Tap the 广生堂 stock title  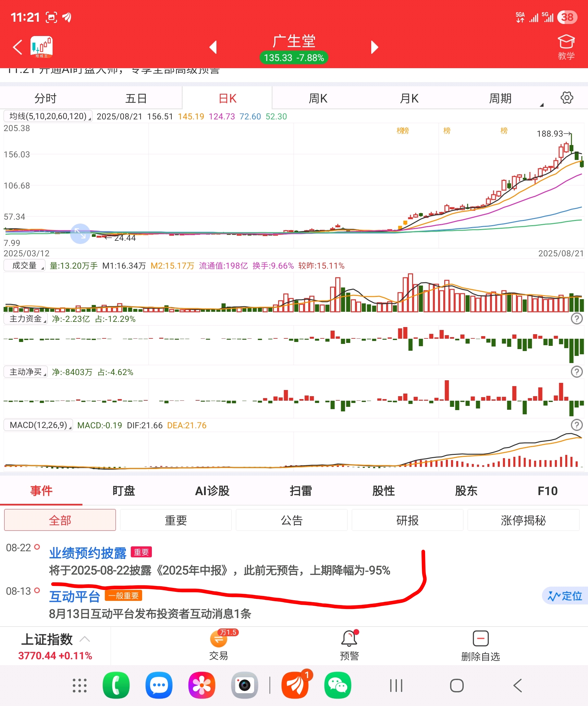point(294,41)
